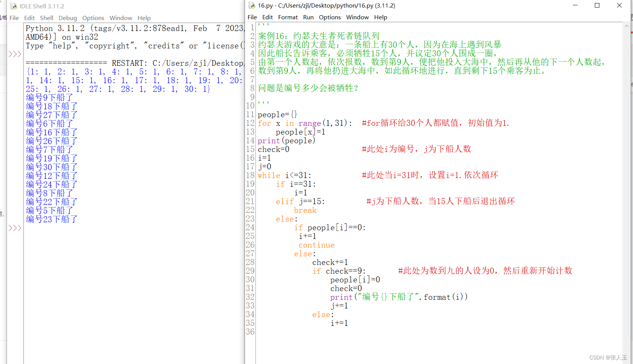Open the Edit menu in IDLE Shell
Screen dimensions: 633x364
(x=29, y=18)
